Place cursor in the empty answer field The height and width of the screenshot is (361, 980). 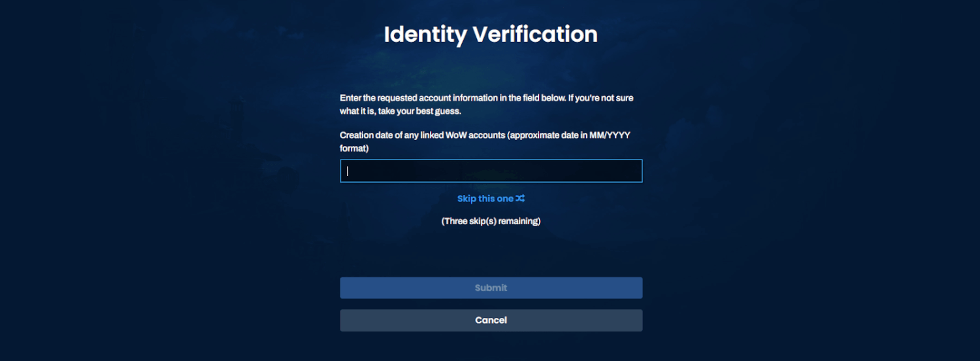click(x=491, y=171)
